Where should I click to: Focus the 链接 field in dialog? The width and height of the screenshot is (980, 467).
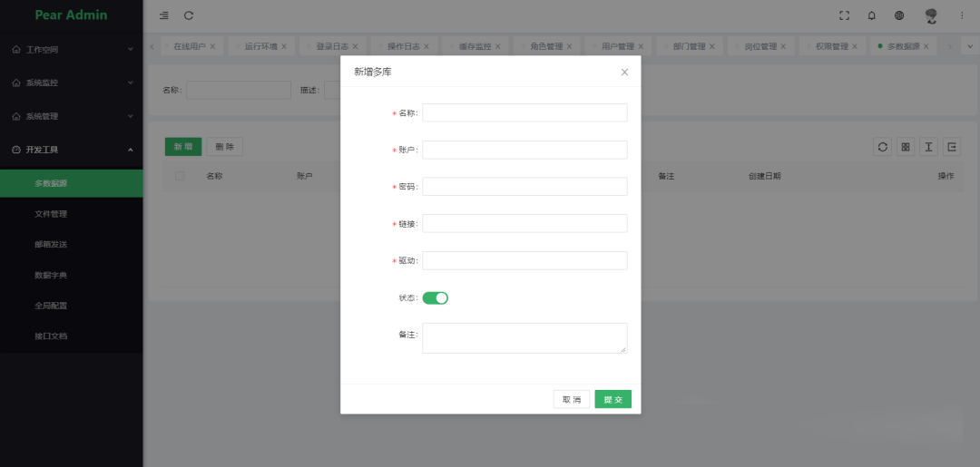525,223
